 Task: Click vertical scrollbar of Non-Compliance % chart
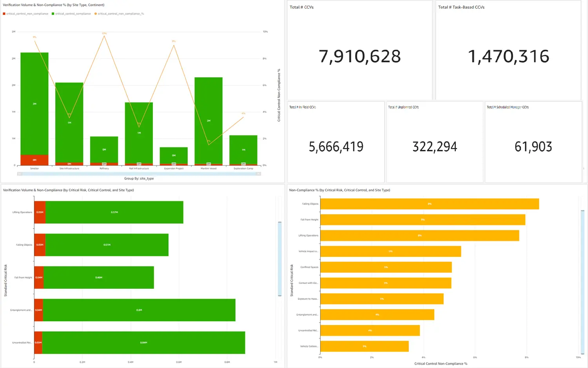pos(583,281)
